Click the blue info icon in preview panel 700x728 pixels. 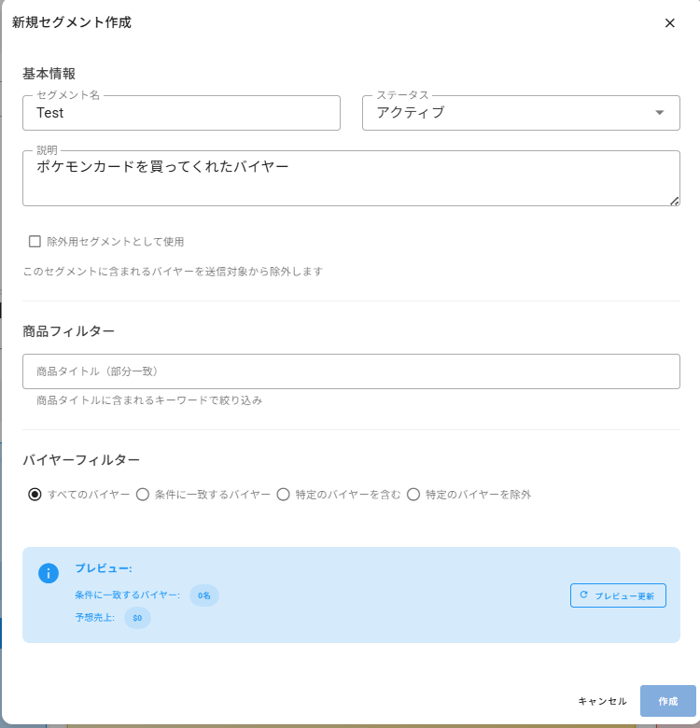tap(49, 573)
